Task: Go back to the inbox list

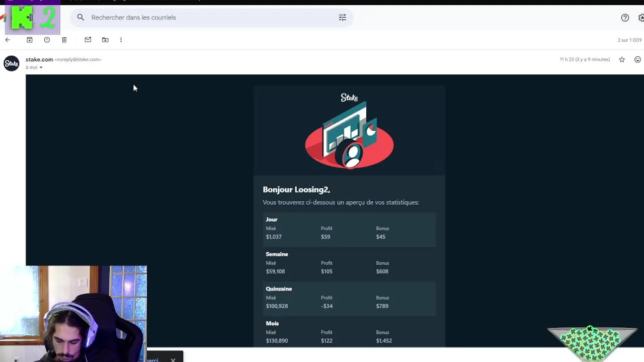Action: pos(8,40)
